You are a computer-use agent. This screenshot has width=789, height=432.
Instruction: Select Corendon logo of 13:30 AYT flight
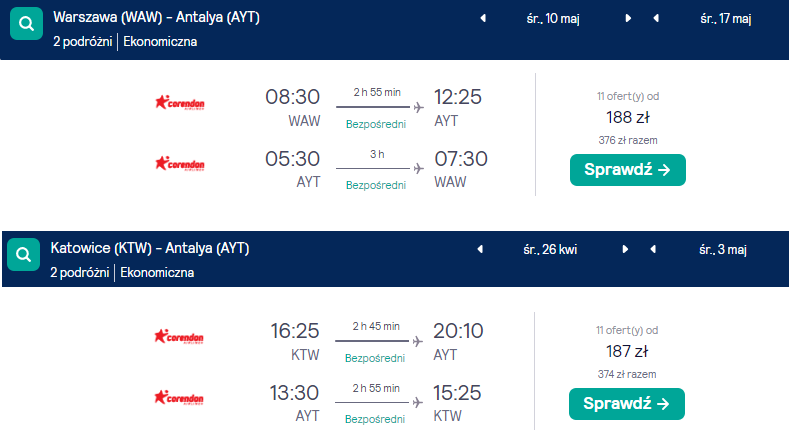point(179,398)
